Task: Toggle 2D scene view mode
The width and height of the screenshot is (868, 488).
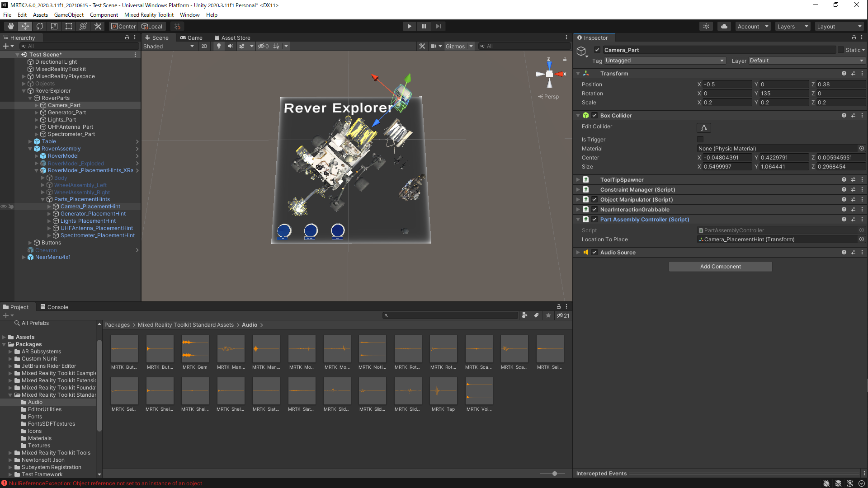Action: click(204, 46)
